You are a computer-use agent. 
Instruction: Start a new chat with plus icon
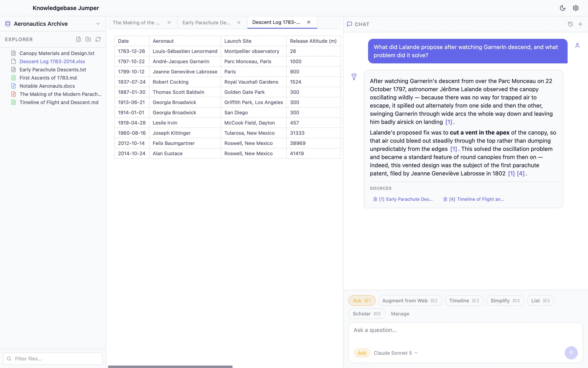pyautogui.click(x=580, y=24)
